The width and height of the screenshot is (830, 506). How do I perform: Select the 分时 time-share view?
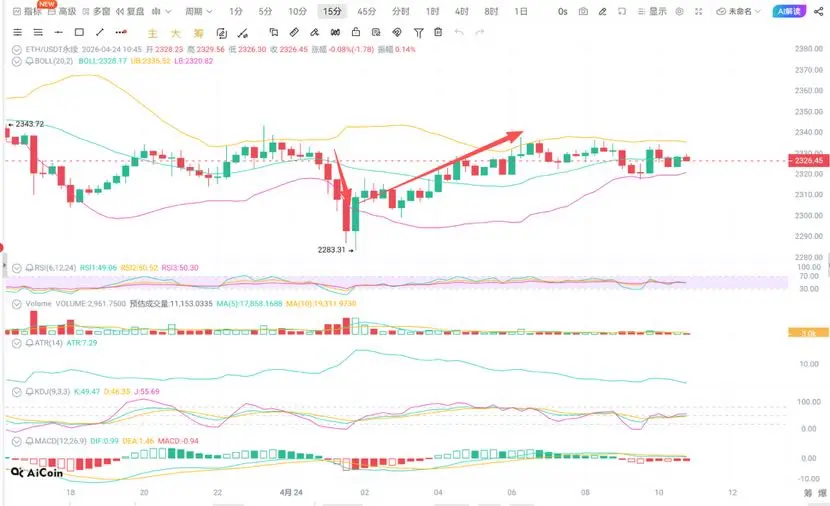(401, 11)
